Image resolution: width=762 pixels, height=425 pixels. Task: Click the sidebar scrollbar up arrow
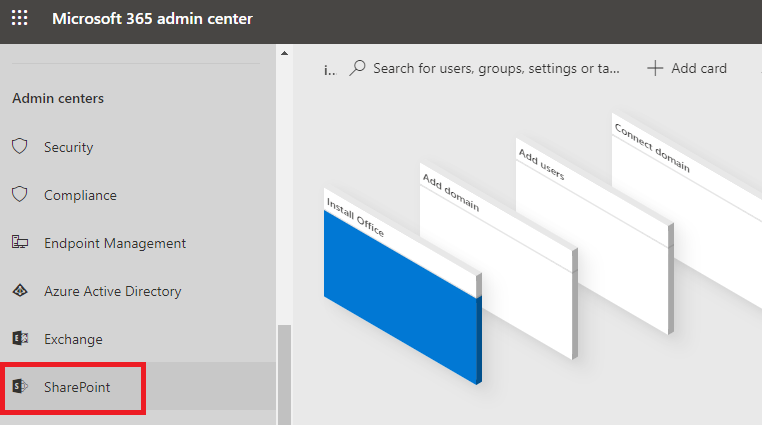(284, 53)
